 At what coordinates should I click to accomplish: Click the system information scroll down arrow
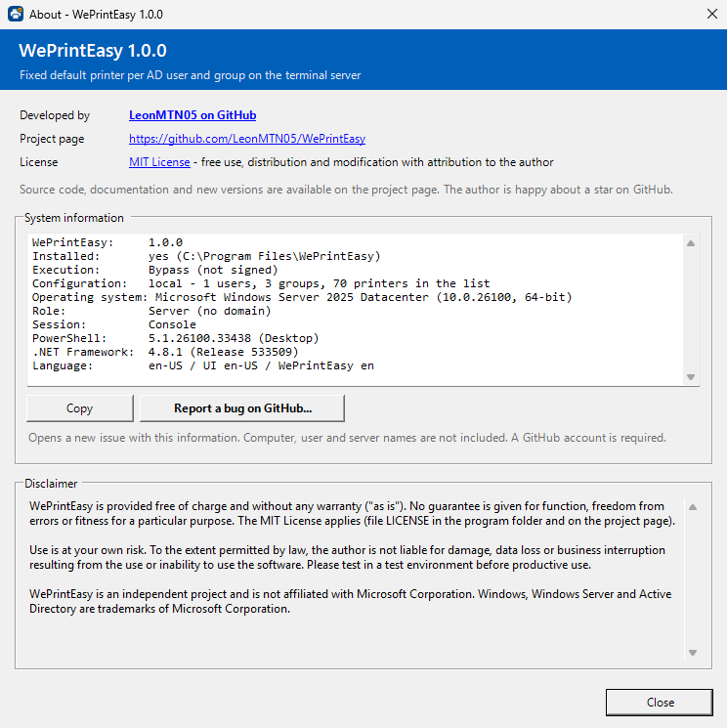click(691, 377)
